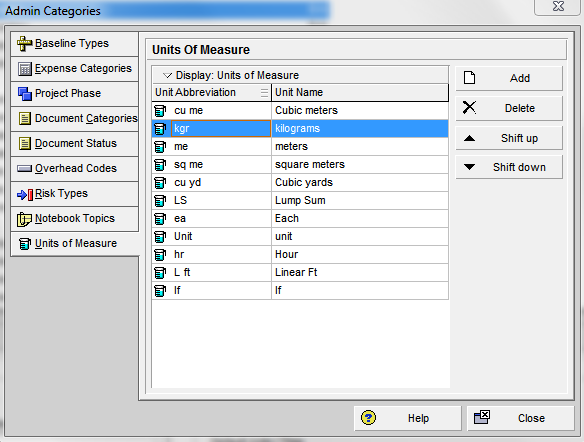The width and height of the screenshot is (584, 442).
Task: Click the Overhead Codes icon
Action: (x=25, y=169)
